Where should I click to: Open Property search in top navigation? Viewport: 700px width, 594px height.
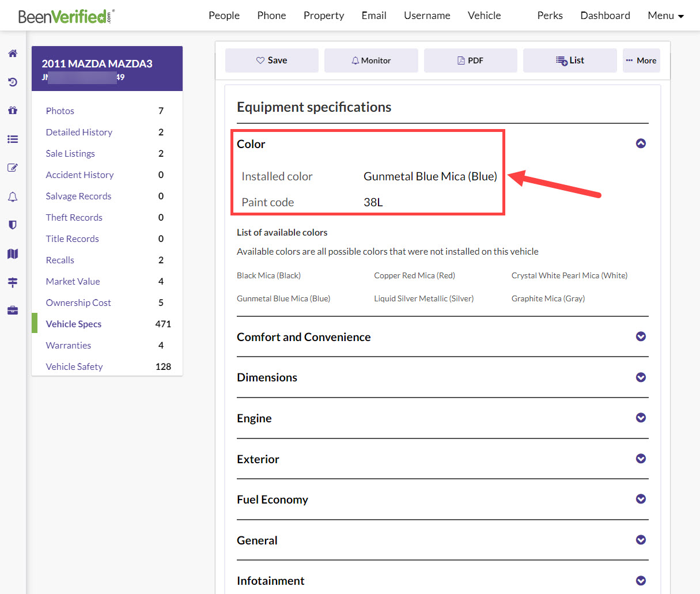[324, 16]
